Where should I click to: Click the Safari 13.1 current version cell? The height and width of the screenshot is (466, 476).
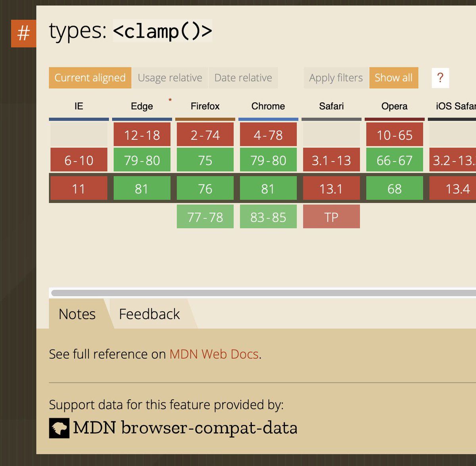(331, 189)
